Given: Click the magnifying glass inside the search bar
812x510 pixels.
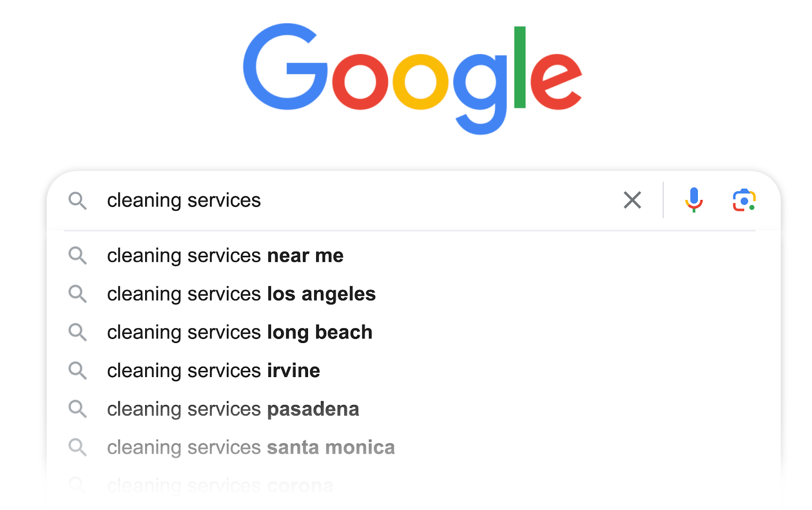Looking at the screenshot, I should point(78,201).
